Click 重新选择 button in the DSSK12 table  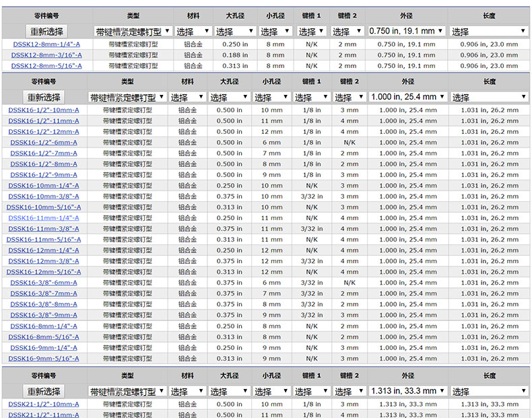[x=46, y=32]
